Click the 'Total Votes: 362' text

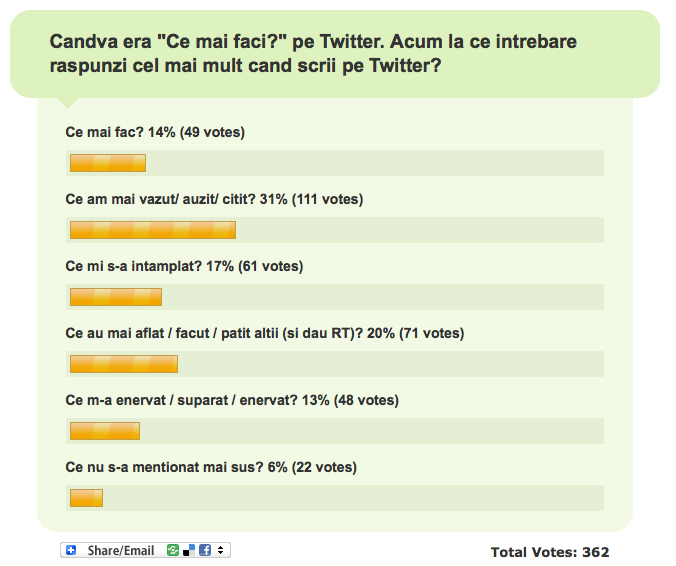pos(550,552)
